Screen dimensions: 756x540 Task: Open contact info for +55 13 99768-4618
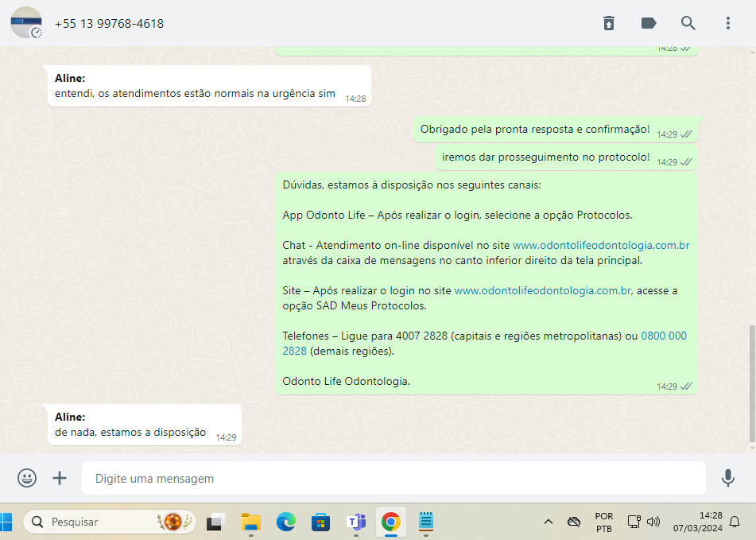click(109, 24)
